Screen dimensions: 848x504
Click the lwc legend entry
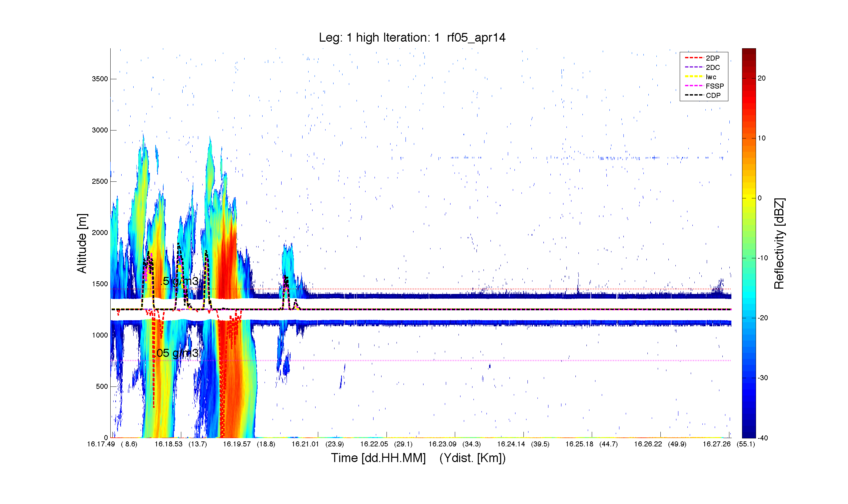point(703,77)
